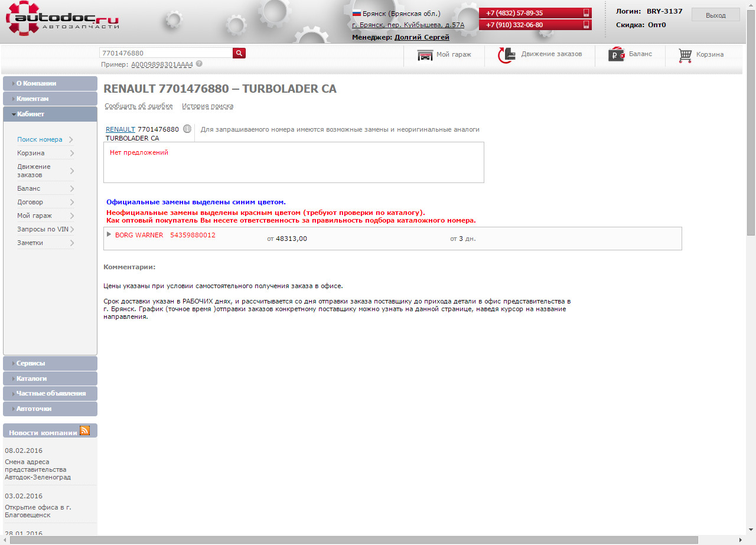Open the Движение заказов icon
Viewport: 756px width, 545px height.
tap(506, 55)
